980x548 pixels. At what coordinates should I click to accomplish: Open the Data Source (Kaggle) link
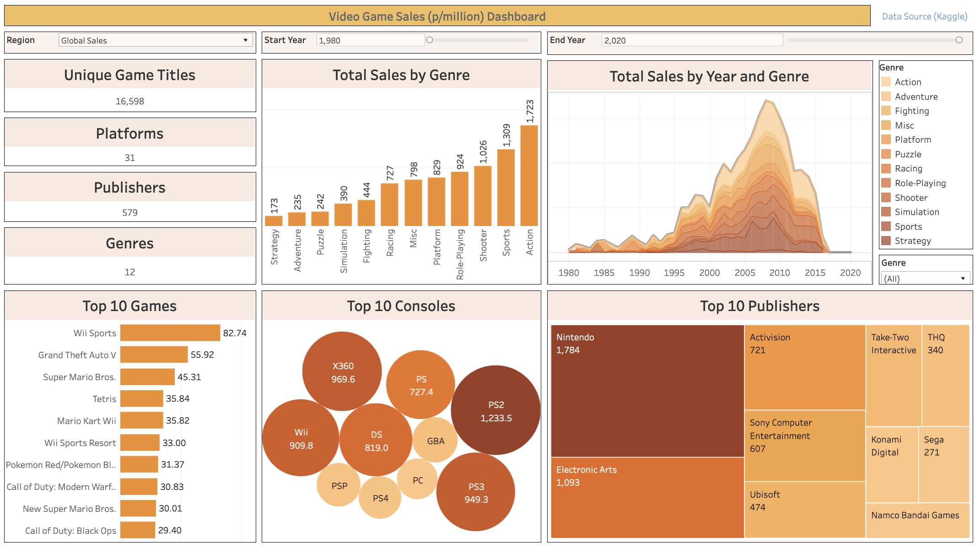(924, 16)
